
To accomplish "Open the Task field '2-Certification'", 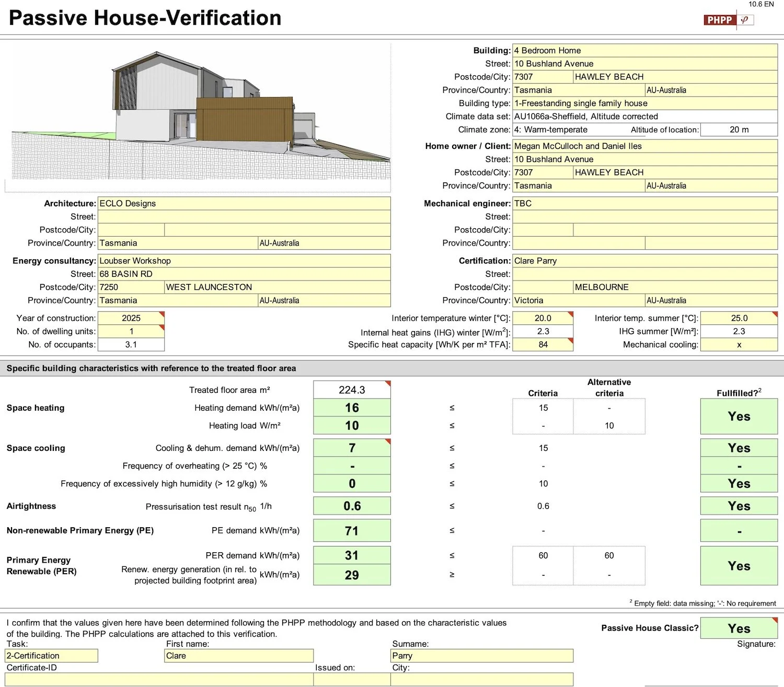I will click(52, 656).
